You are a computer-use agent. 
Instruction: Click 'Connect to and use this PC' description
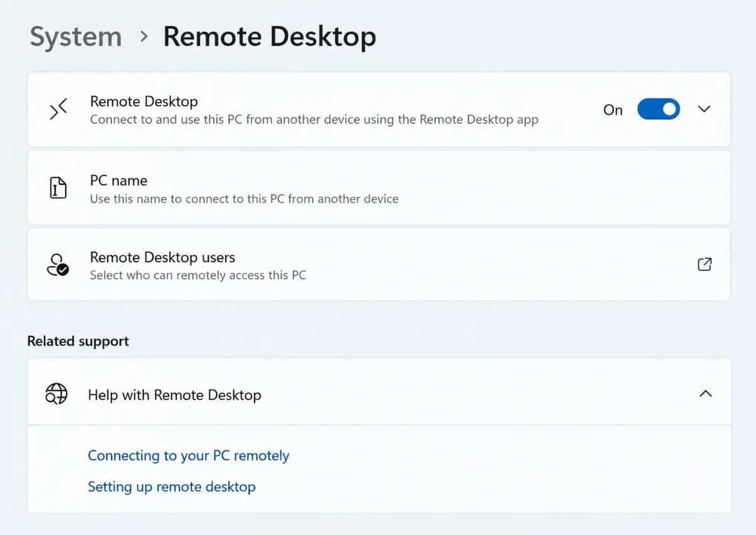314,119
